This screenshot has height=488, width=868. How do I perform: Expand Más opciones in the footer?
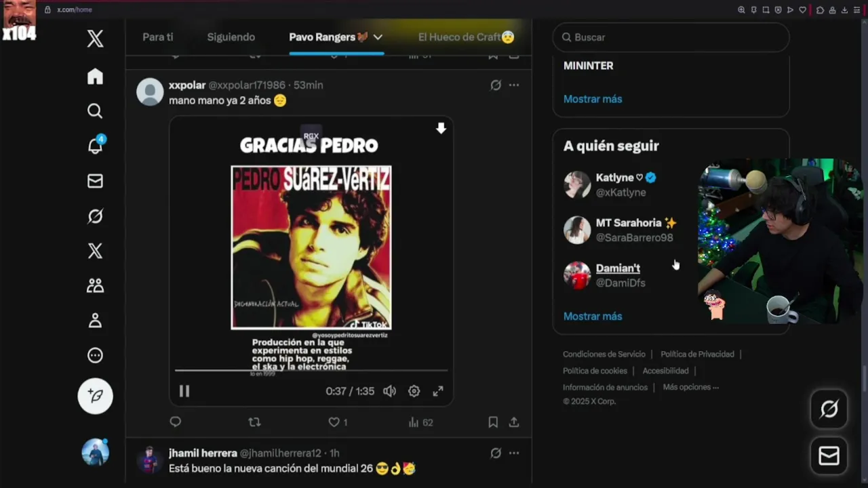point(690,388)
